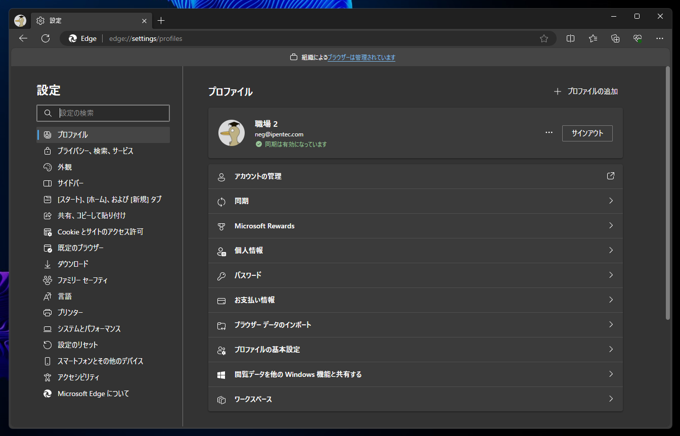Open a new tab with plus button
This screenshot has width=680, height=436.
tap(161, 20)
